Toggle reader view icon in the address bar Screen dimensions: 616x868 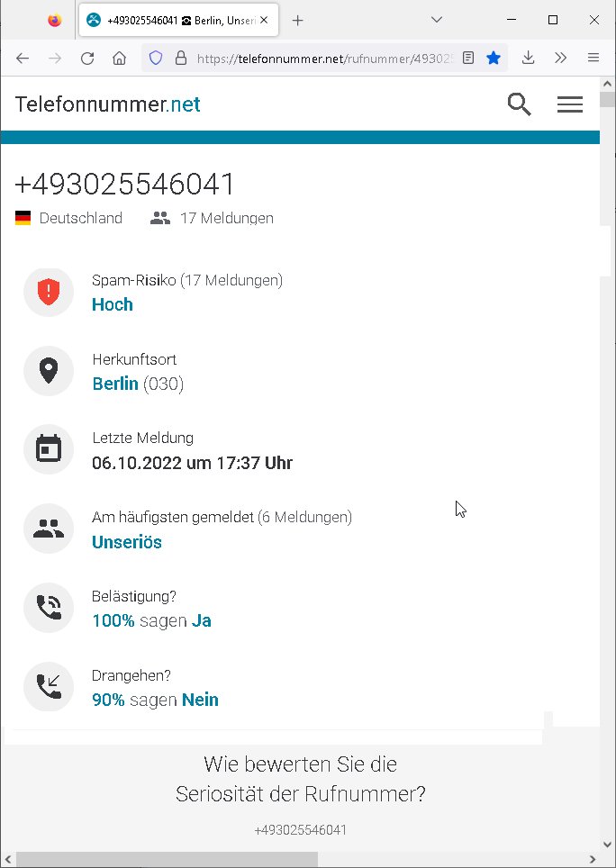click(468, 59)
